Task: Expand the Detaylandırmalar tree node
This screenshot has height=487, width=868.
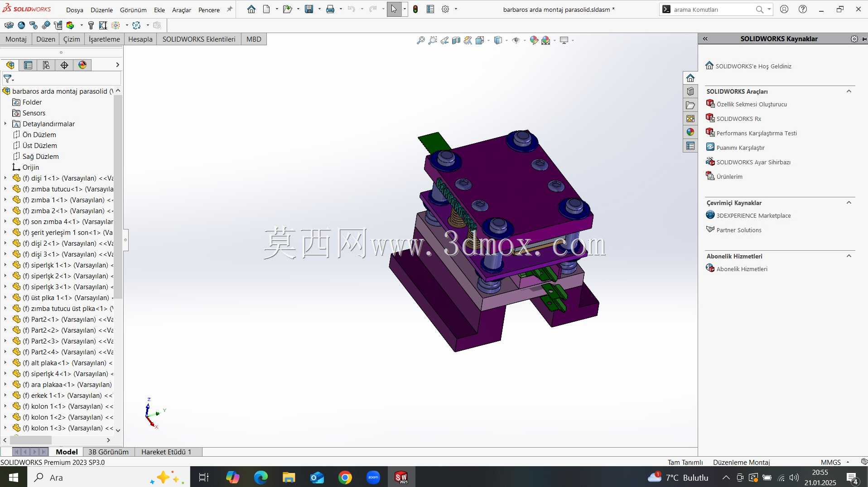Action: [5, 124]
